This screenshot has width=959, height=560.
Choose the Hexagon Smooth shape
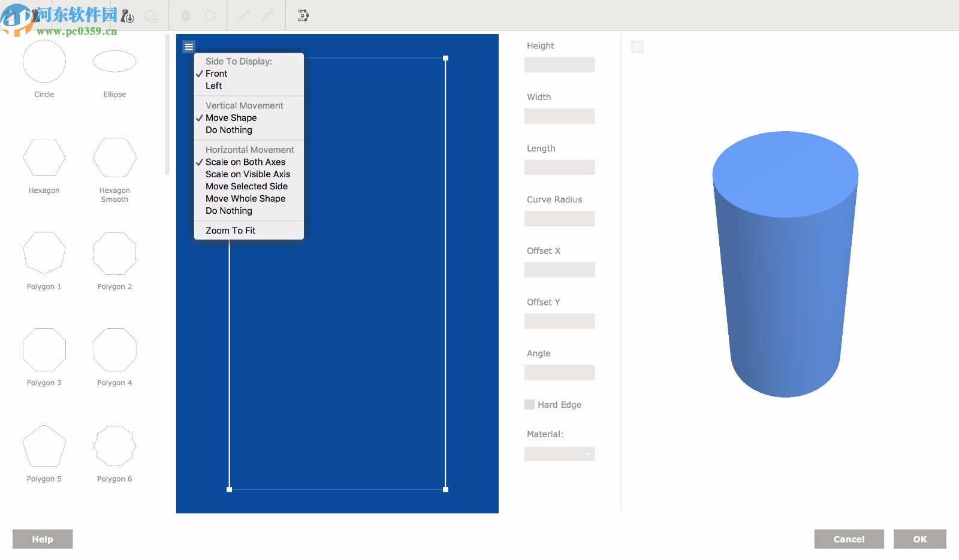[114, 158]
